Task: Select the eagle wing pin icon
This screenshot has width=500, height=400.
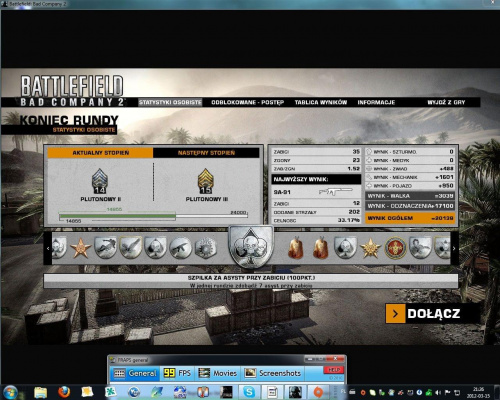Action: point(131,248)
